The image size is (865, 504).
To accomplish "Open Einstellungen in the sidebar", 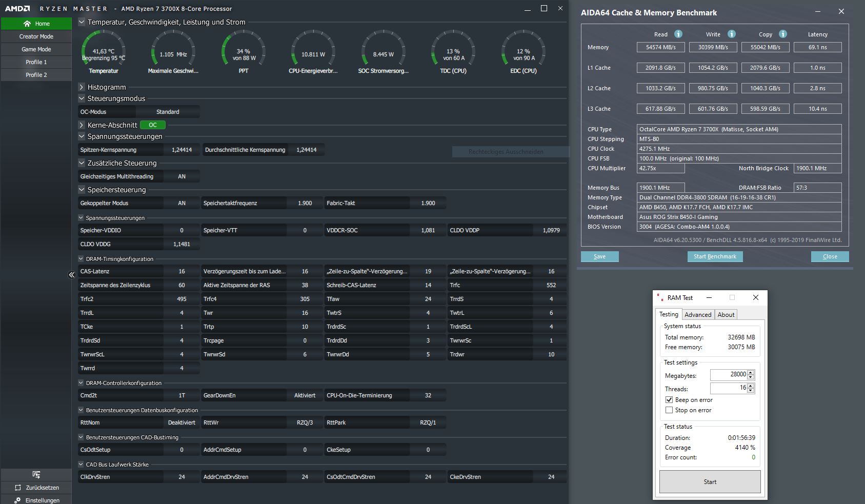I will coord(36,500).
